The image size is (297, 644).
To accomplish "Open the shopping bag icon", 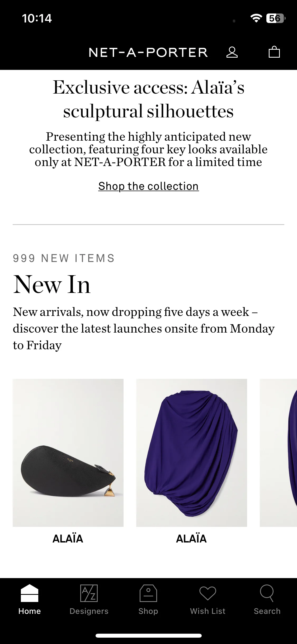I will 274,52.
